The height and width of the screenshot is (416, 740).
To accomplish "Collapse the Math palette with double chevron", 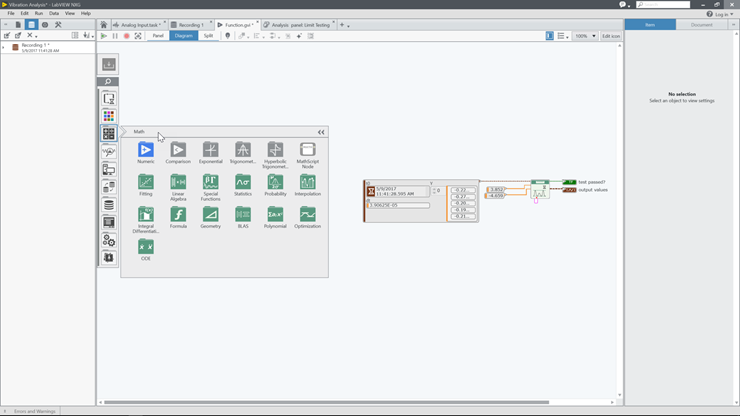I will coord(321,132).
